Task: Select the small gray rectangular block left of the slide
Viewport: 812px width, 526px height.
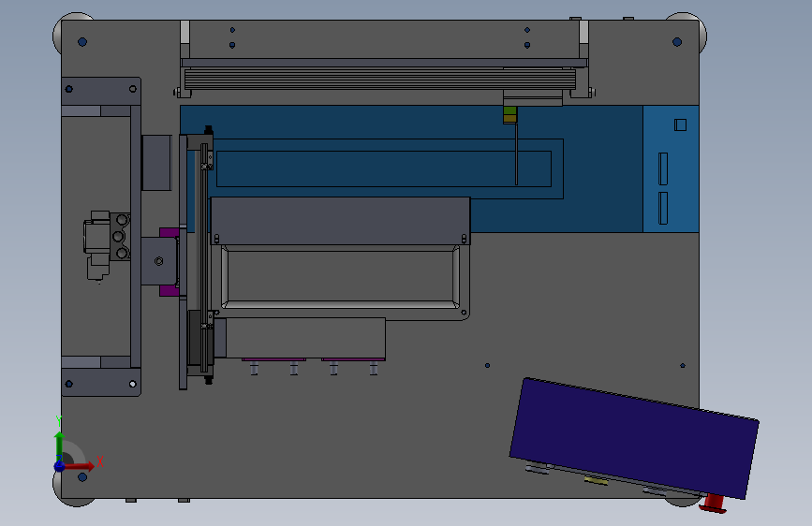Action: [156, 163]
